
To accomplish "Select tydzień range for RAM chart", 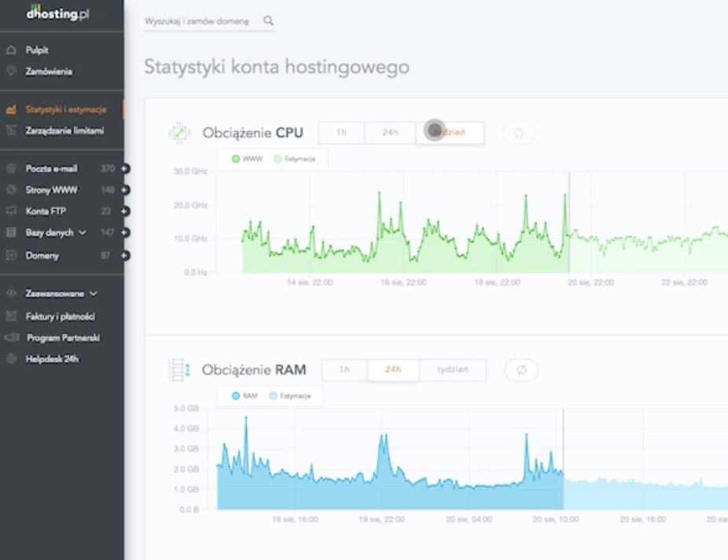I will (x=452, y=370).
